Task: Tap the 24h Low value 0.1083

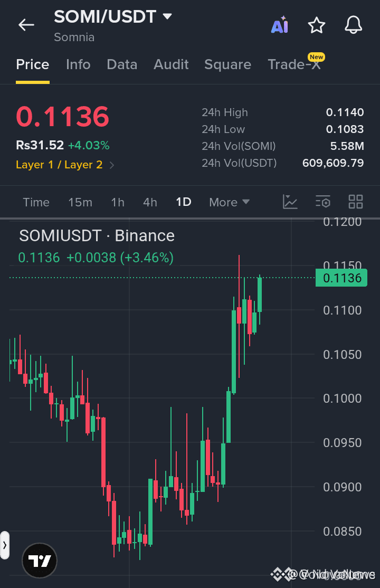Action: click(x=345, y=129)
